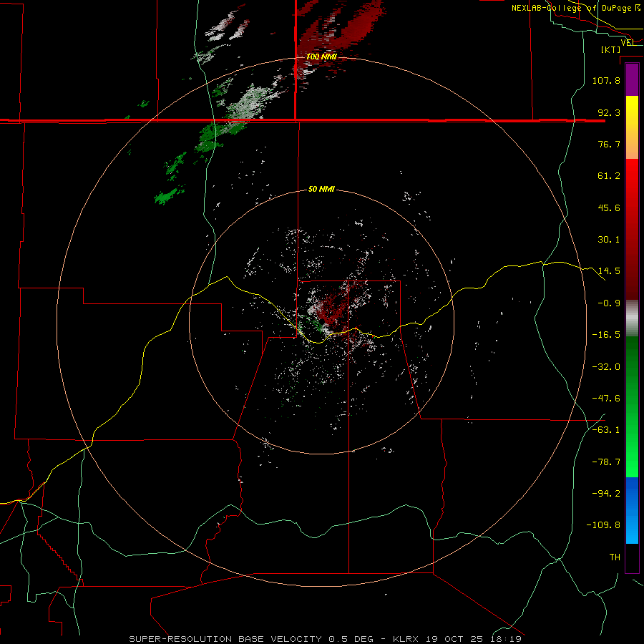
Task: Click the 76.7 velocity scale value
Action: pyautogui.click(x=609, y=144)
